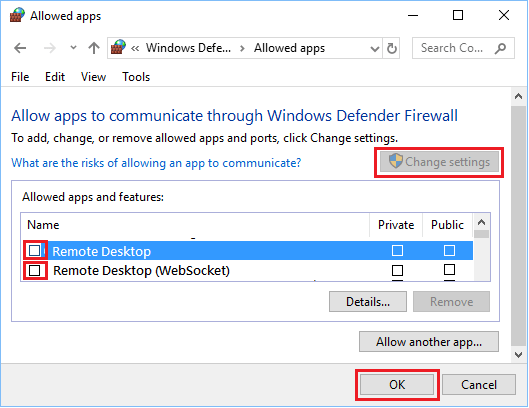Open the risks of allowing an app link
Image resolution: width=529 pixels, height=408 pixels.
(156, 163)
